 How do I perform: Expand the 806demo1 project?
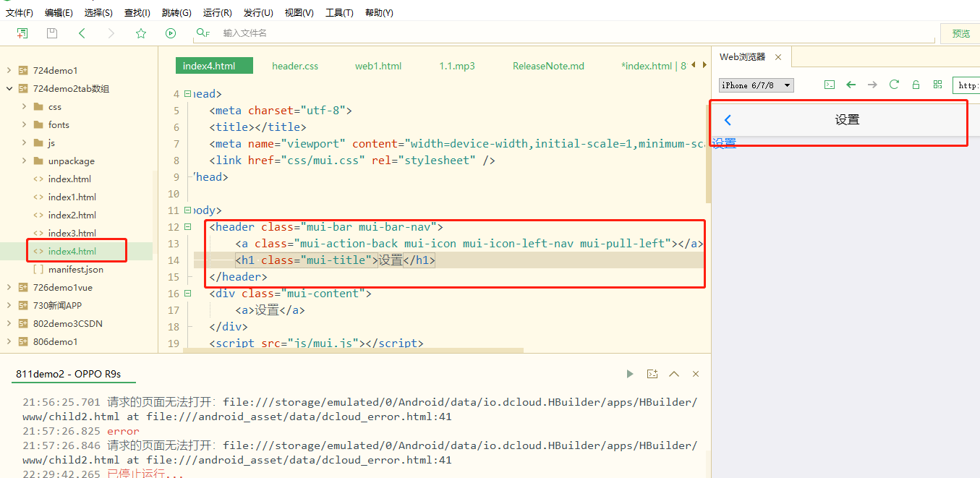point(9,341)
